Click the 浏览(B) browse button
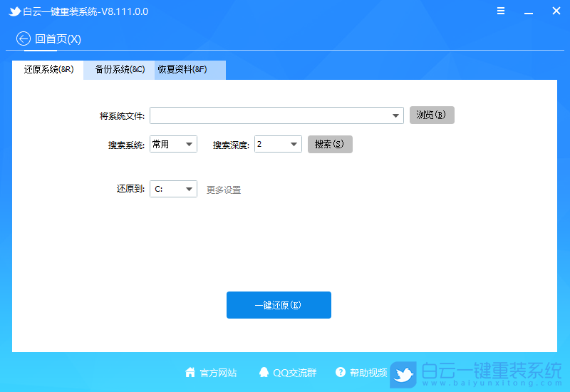 (432, 115)
